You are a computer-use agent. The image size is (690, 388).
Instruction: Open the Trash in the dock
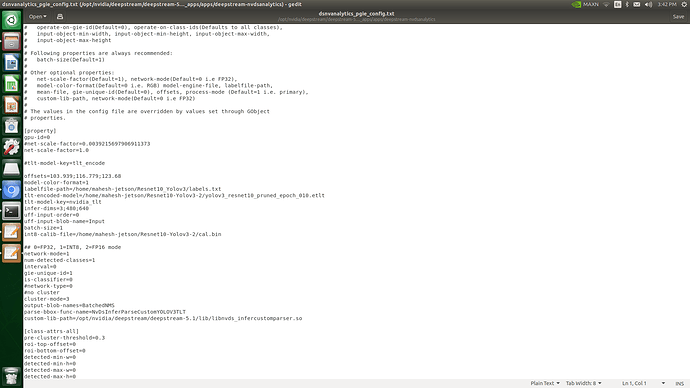tap(11, 377)
